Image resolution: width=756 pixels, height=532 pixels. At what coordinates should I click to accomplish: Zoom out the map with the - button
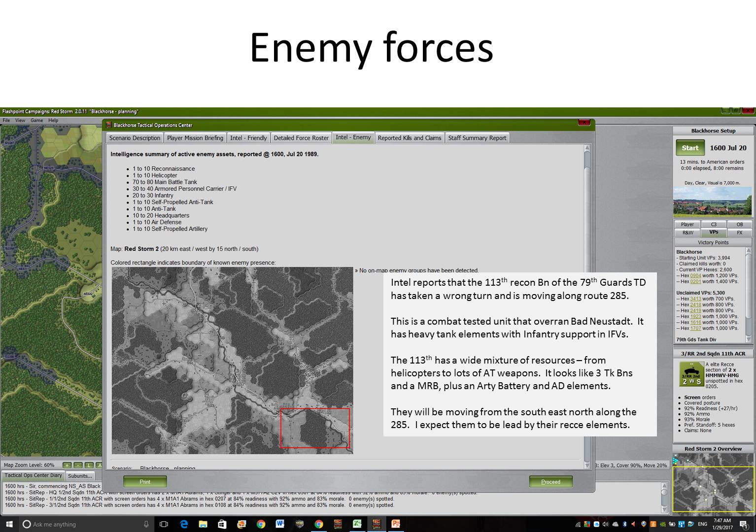coord(78,465)
